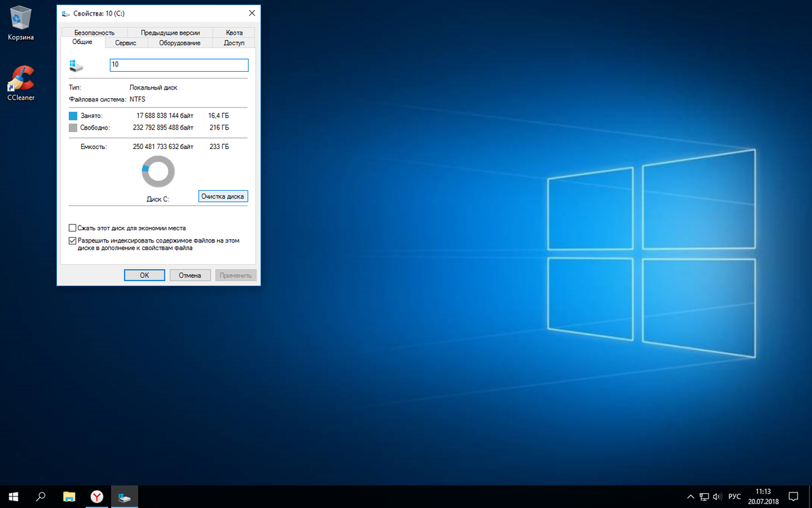This screenshot has height=508, width=812.
Task: Click gray Свободно color square
Action: coord(73,127)
